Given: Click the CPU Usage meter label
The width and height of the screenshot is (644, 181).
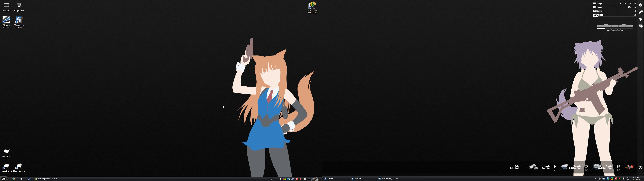Looking at the screenshot, I should click(x=597, y=4).
